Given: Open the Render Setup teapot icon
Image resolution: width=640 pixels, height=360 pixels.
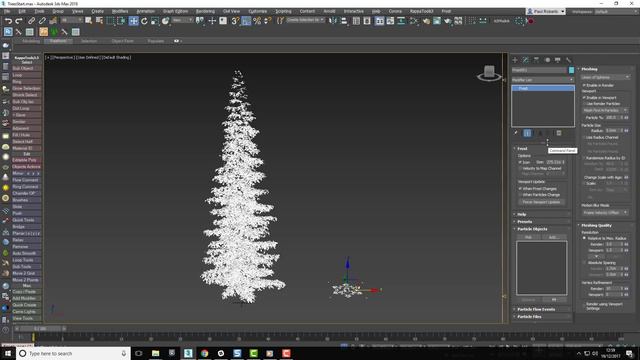Looking at the screenshot, I should click(427, 21).
